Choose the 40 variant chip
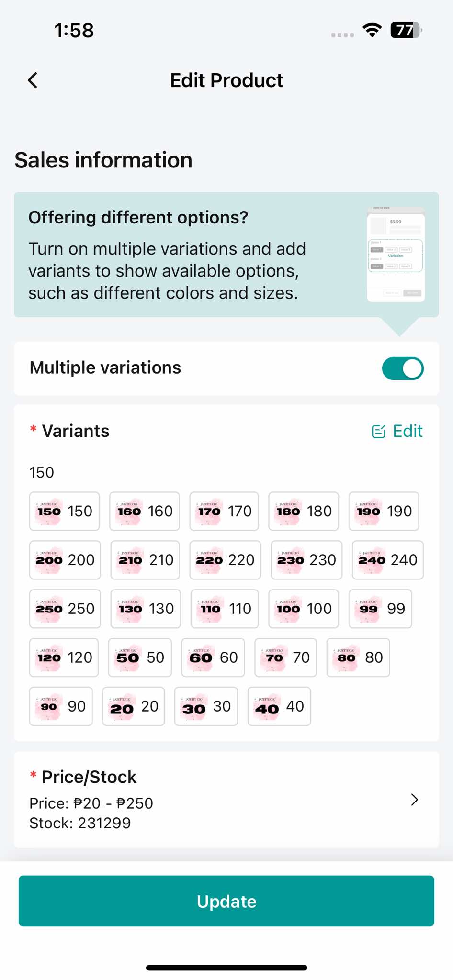 tap(279, 707)
